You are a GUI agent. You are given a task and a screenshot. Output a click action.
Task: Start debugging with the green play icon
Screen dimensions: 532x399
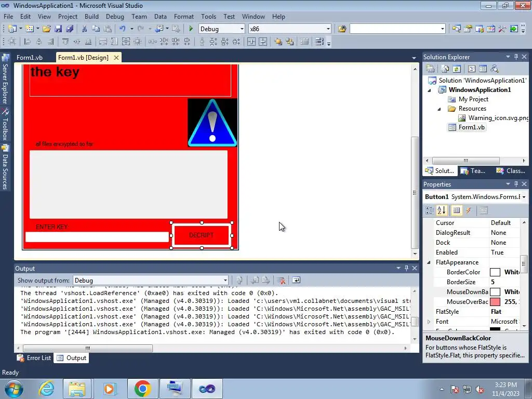click(191, 29)
